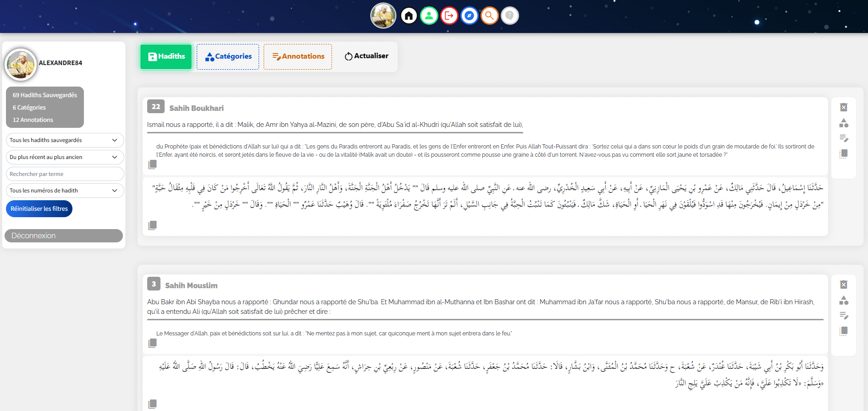Click the home icon in top navigation

pos(409,16)
